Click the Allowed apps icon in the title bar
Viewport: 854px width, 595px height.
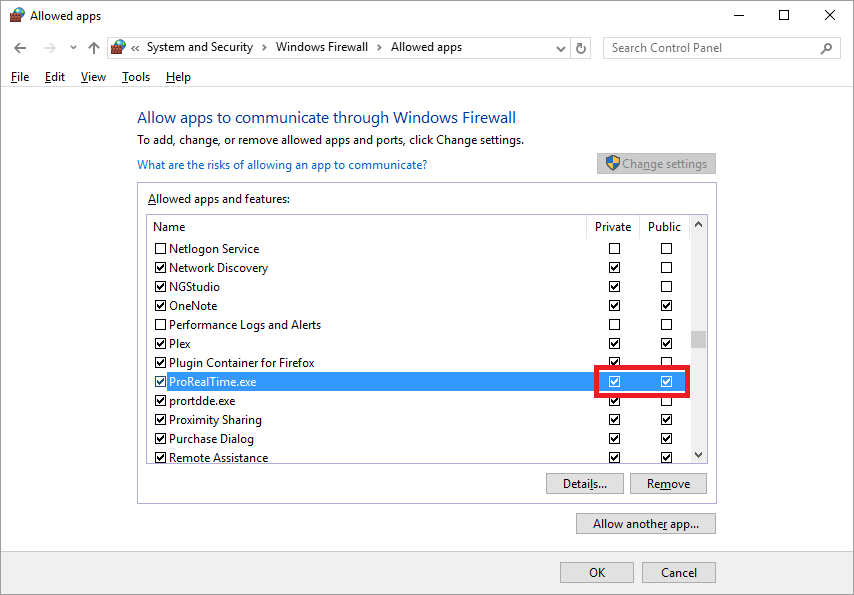(18, 15)
